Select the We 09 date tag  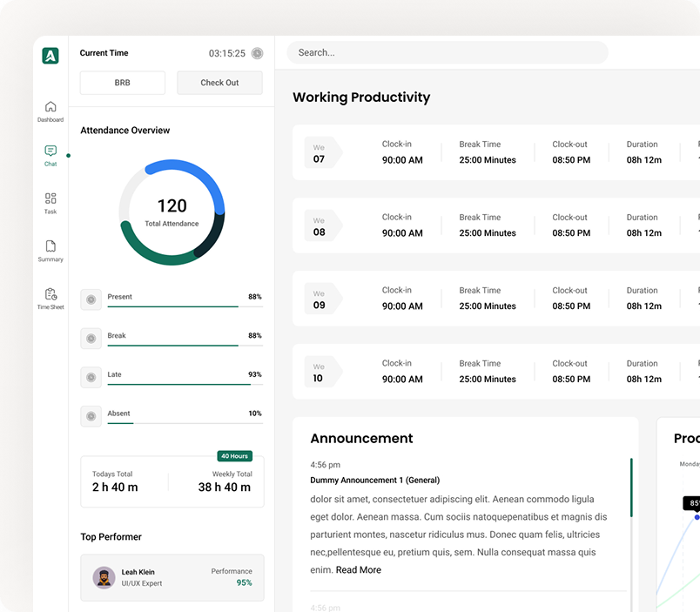pyautogui.click(x=323, y=299)
